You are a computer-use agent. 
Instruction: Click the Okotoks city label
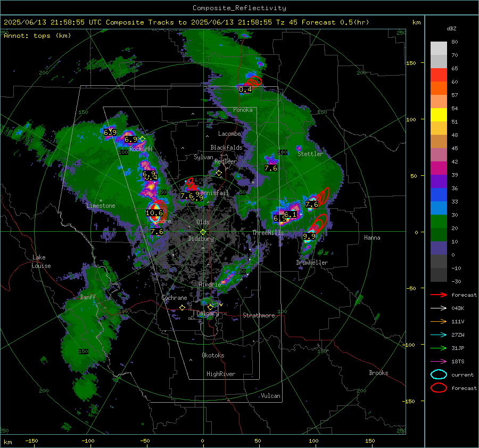[213, 355]
